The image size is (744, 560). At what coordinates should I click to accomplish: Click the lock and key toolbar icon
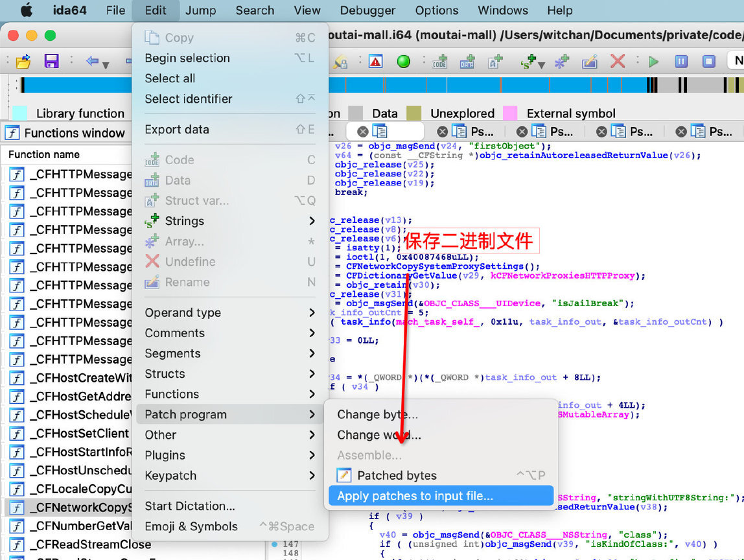coord(340,61)
